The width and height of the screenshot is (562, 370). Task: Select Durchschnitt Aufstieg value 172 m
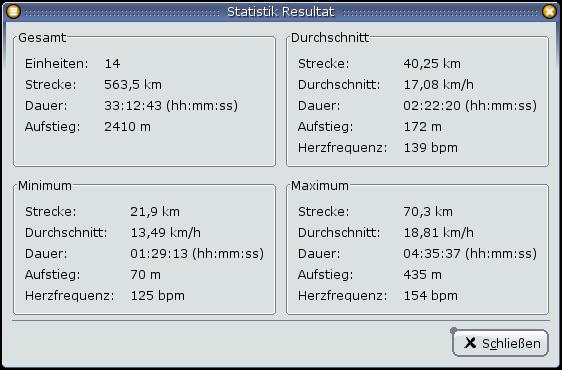(x=423, y=127)
